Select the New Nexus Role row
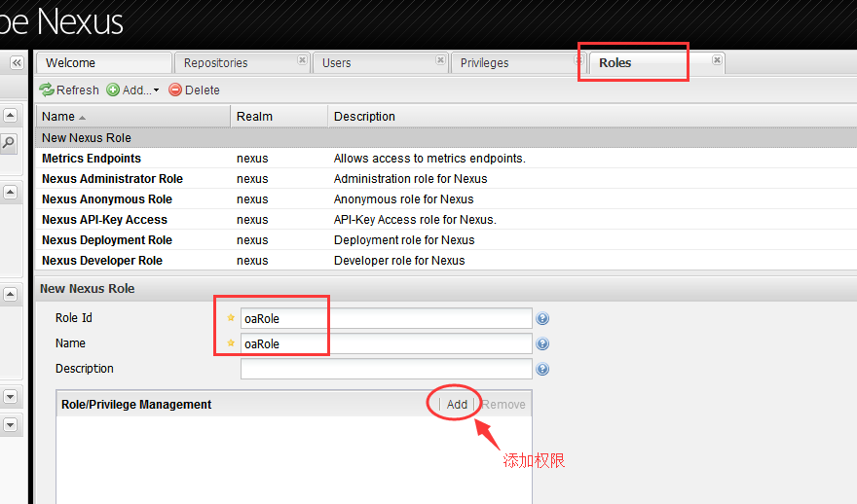The width and height of the screenshot is (857, 504). point(446,137)
